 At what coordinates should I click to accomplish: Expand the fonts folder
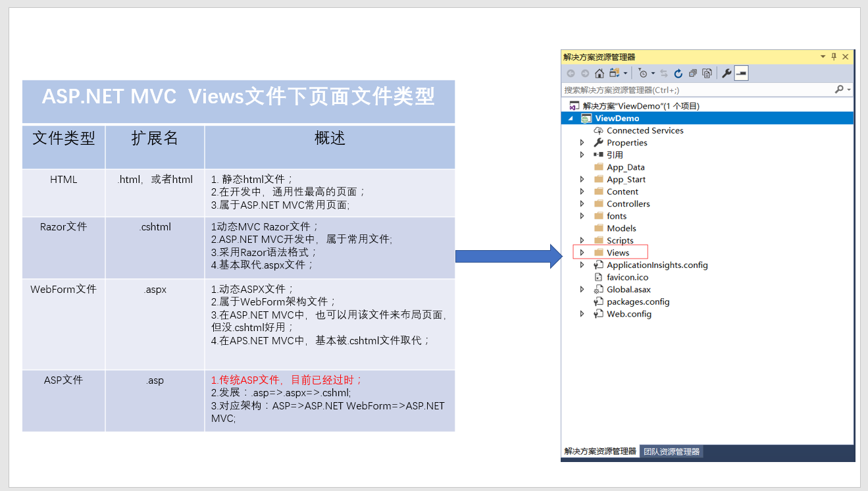582,216
